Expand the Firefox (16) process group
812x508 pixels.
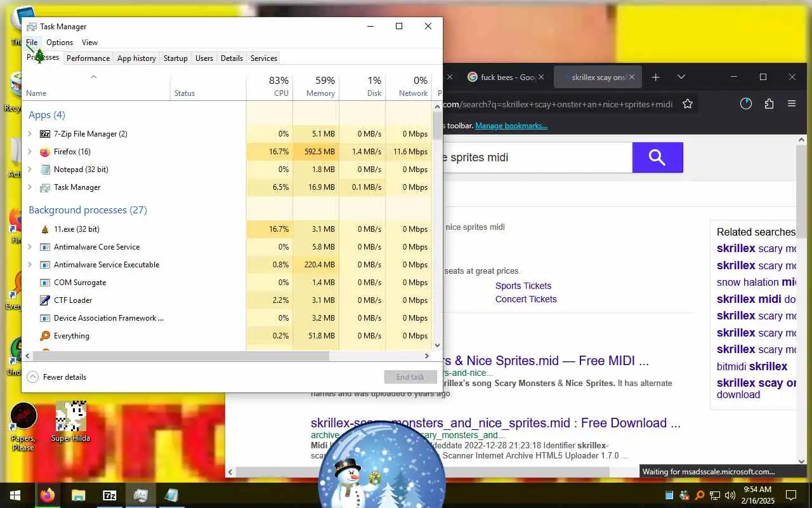pos(30,152)
